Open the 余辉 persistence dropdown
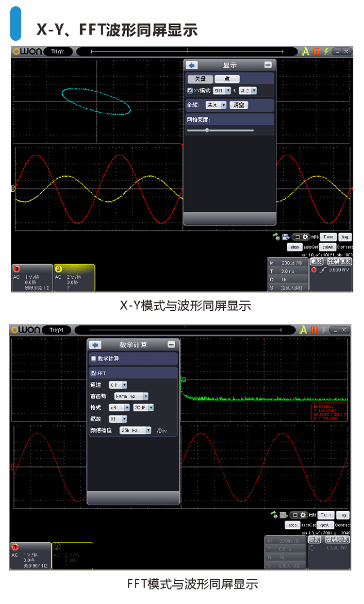The image size is (364, 604). [x=216, y=105]
